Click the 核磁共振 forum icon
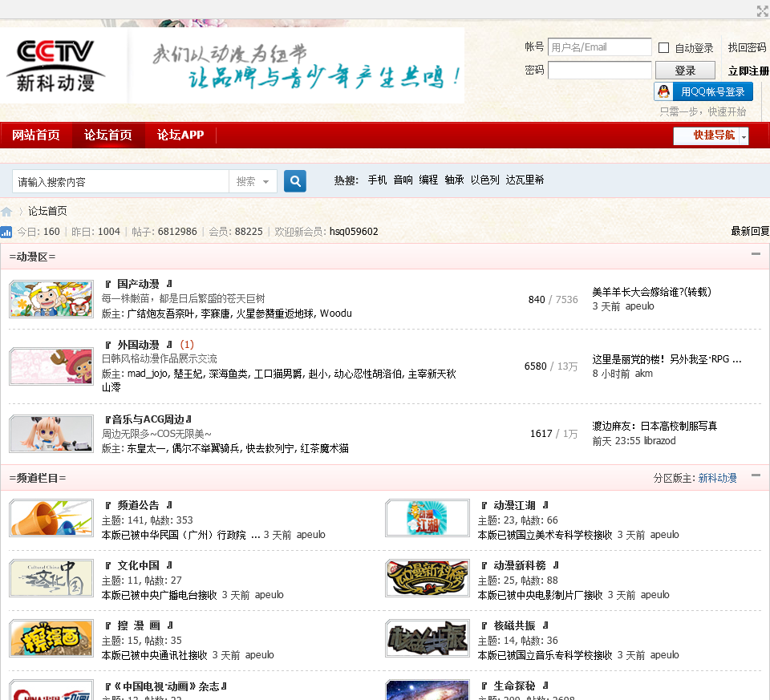This screenshot has height=700, width=770. [428, 638]
